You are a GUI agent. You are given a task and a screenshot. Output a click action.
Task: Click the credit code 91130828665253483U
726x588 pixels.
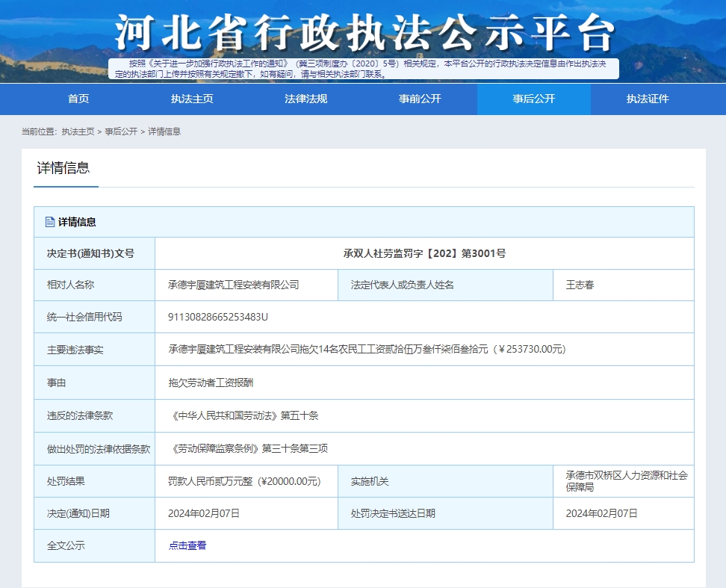pyautogui.click(x=218, y=317)
